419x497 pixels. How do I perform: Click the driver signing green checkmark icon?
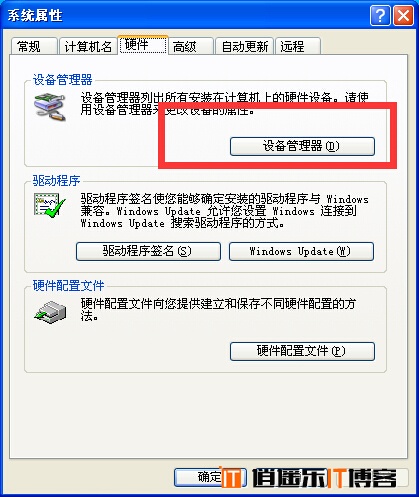click(x=50, y=205)
